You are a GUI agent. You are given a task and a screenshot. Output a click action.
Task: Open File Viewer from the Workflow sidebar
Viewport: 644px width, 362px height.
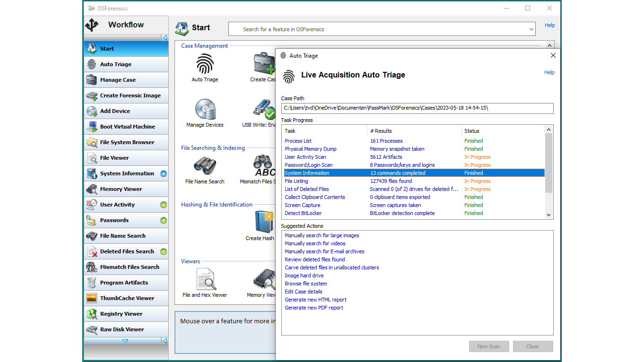[x=126, y=158]
